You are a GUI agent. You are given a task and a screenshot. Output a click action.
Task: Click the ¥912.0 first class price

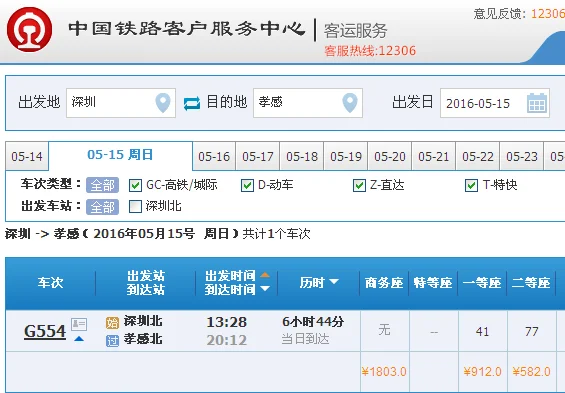coord(482,371)
